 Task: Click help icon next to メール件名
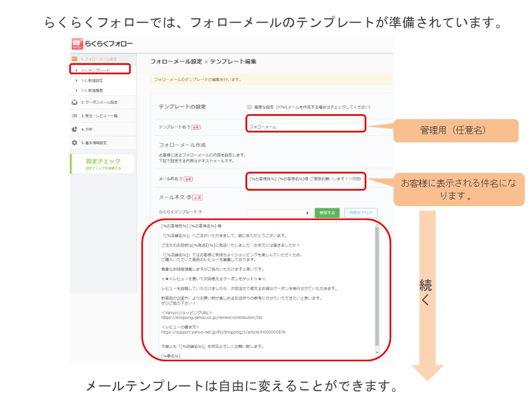pyautogui.click(x=181, y=179)
